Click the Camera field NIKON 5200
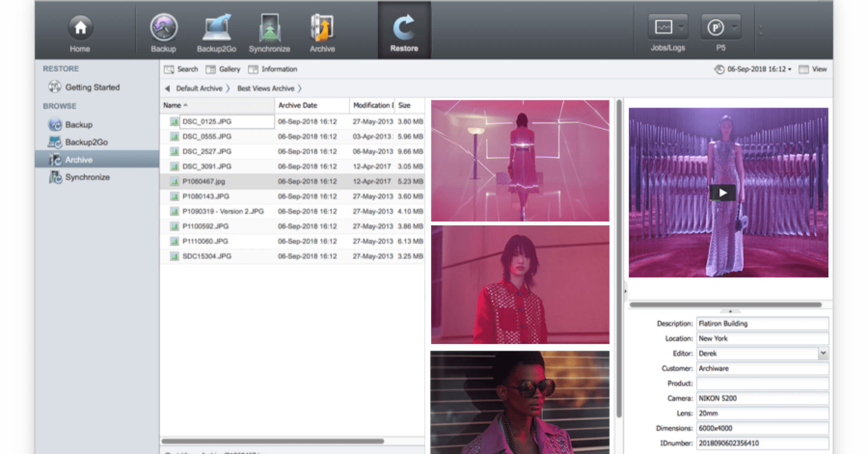 pos(762,399)
